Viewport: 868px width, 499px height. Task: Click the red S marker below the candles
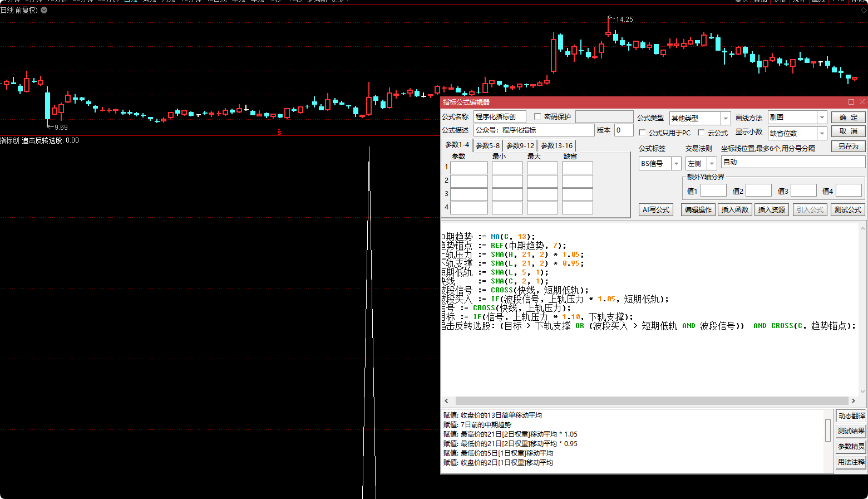click(279, 132)
